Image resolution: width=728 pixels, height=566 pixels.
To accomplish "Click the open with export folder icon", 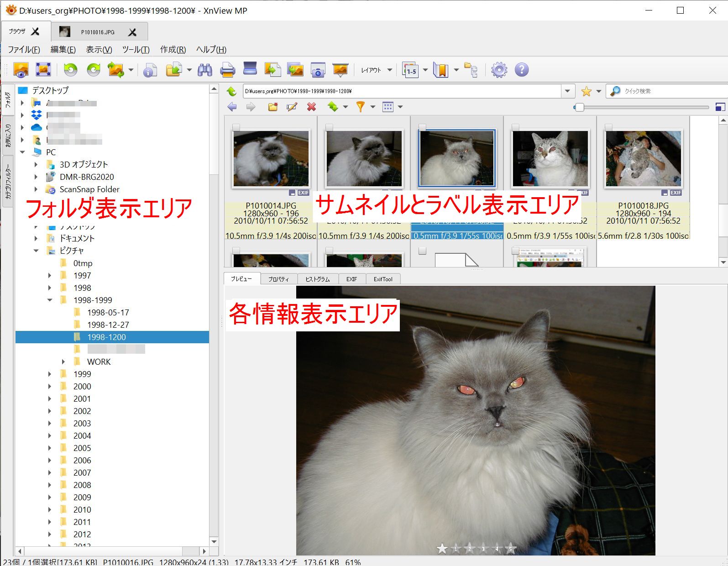I will pyautogui.click(x=174, y=70).
